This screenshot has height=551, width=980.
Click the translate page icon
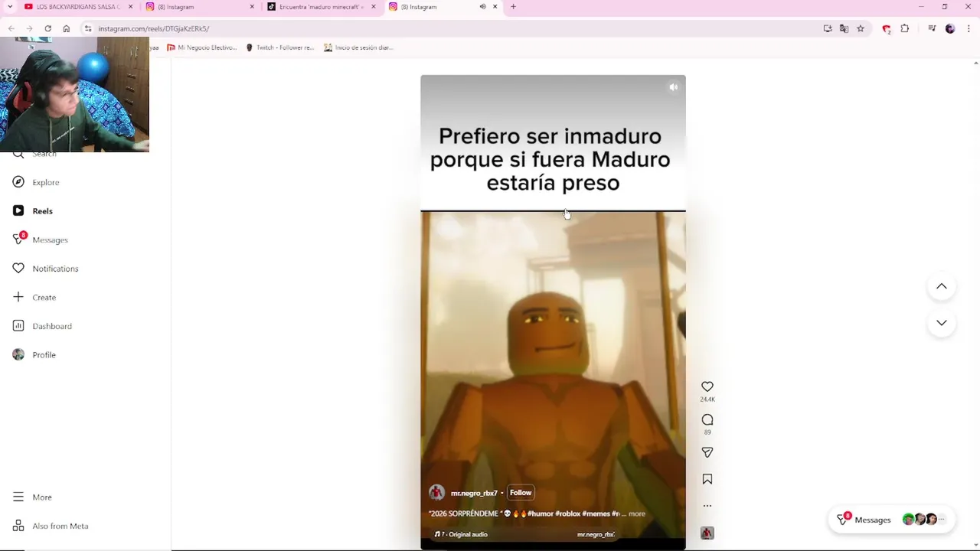[844, 28]
